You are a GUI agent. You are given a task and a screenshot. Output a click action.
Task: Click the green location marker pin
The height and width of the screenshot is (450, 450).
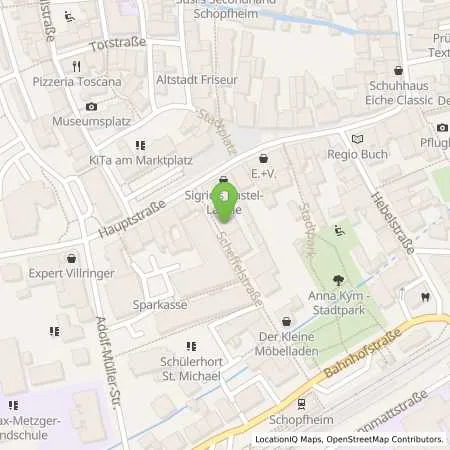tap(224, 202)
